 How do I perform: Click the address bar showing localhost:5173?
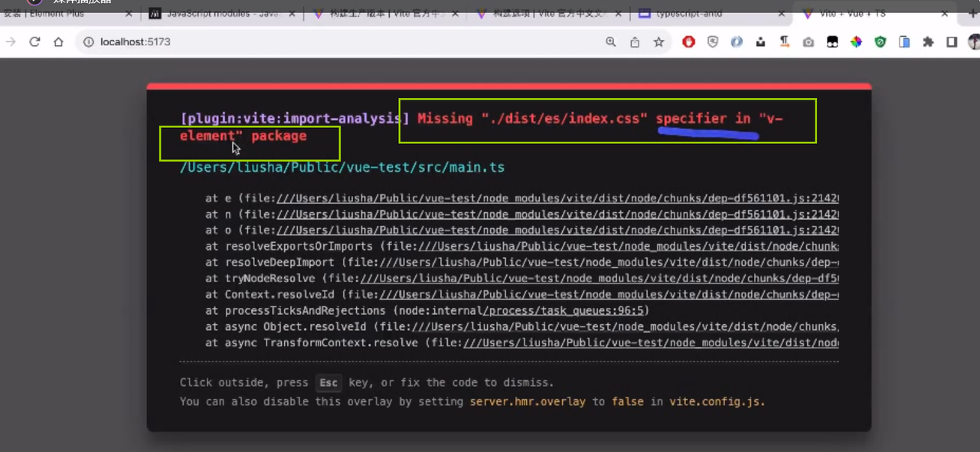tap(135, 41)
